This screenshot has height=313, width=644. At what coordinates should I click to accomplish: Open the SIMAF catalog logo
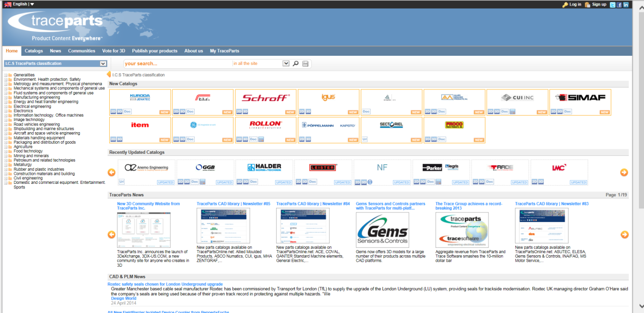point(580,97)
